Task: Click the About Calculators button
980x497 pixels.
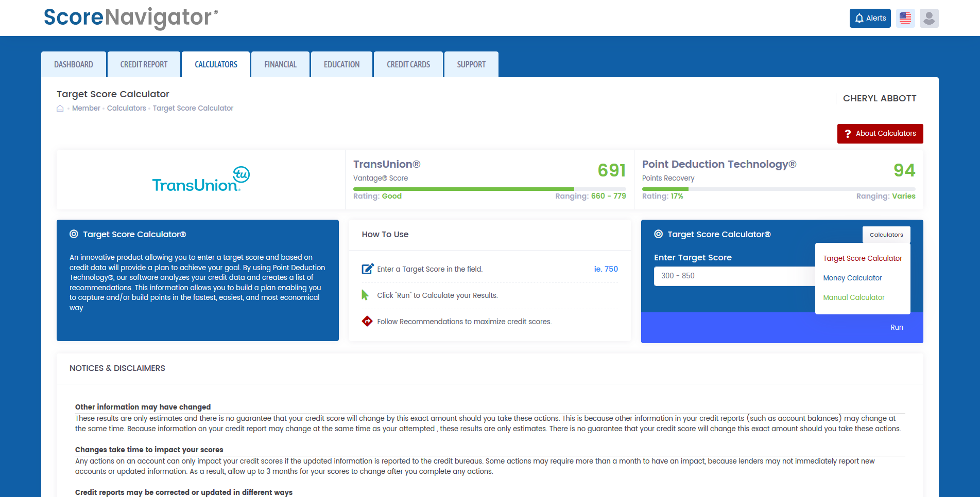Action: (x=880, y=134)
